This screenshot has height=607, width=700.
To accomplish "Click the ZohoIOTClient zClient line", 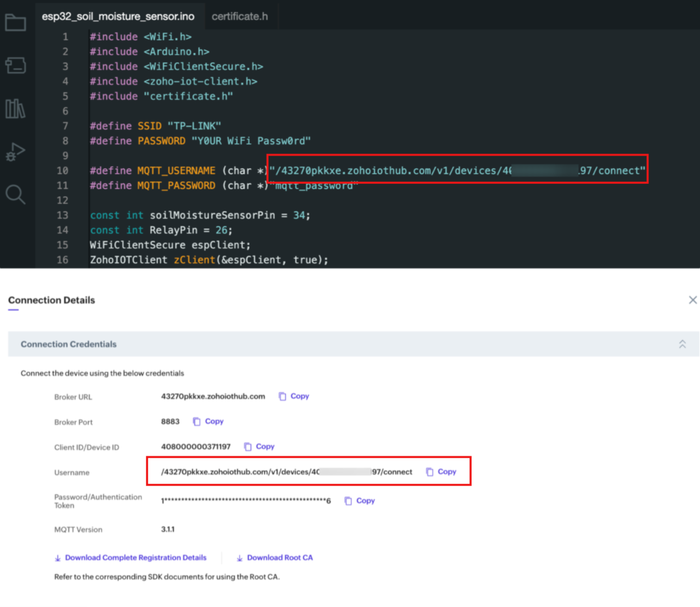I will pos(209,260).
